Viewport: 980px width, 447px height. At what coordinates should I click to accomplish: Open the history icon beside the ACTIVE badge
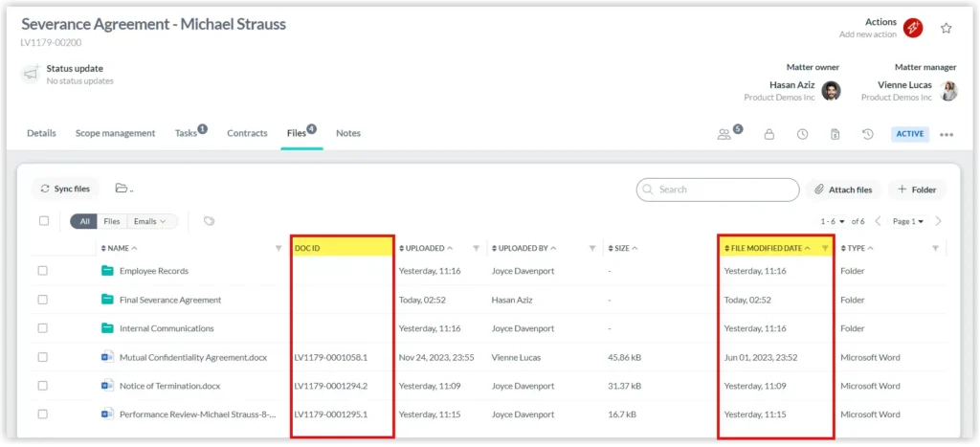pos(868,134)
